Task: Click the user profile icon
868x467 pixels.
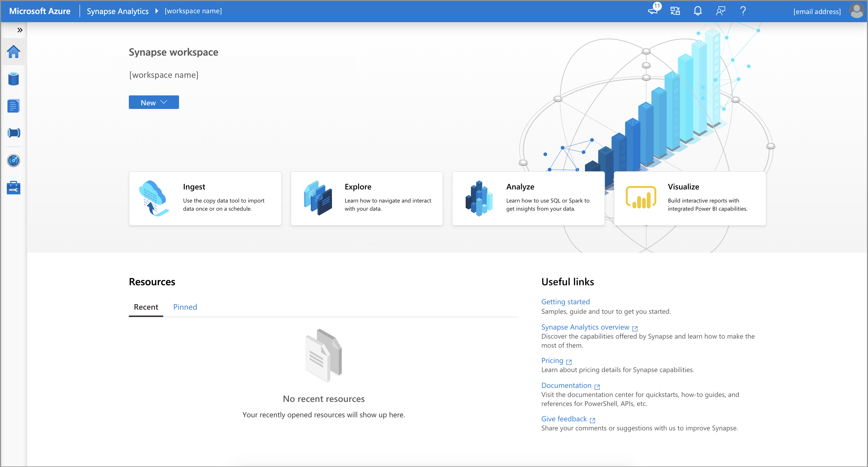Action: 858,10
